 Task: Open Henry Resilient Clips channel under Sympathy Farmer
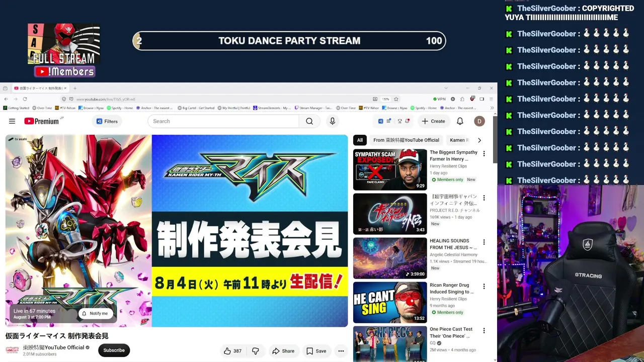click(448, 166)
